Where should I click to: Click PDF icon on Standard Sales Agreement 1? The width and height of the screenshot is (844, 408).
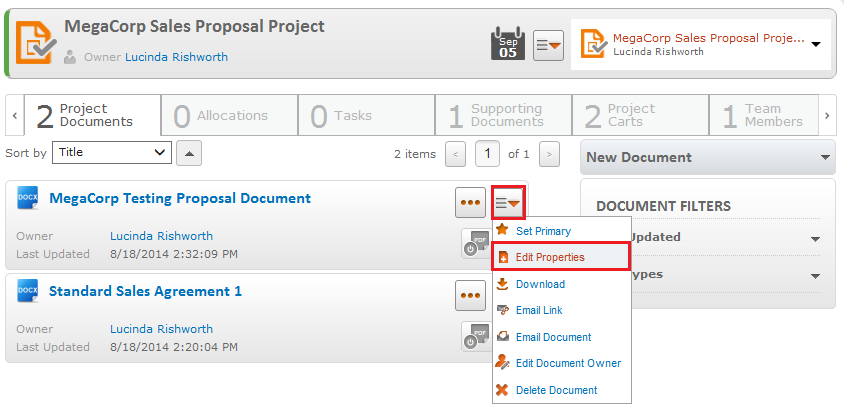coord(476,336)
